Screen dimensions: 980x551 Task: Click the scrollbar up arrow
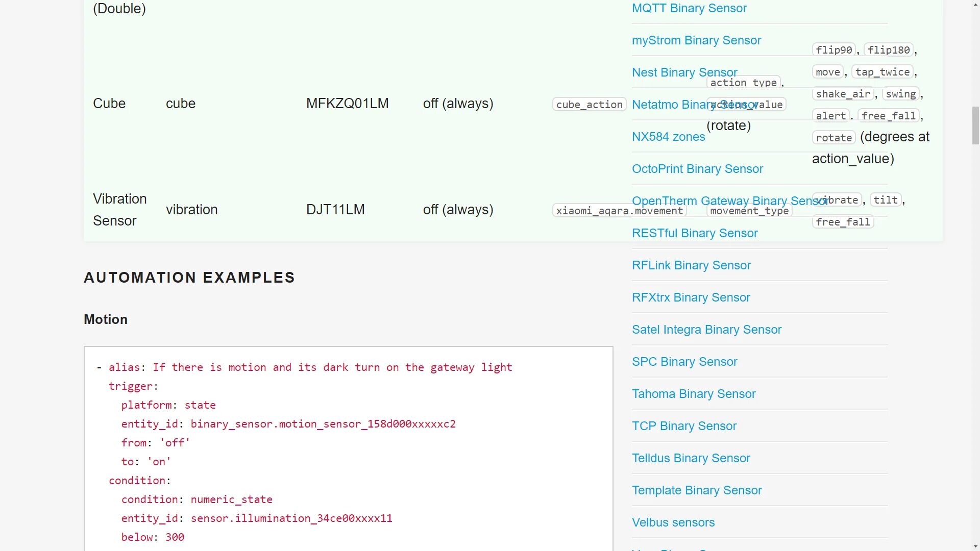pyautogui.click(x=975, y=5)
